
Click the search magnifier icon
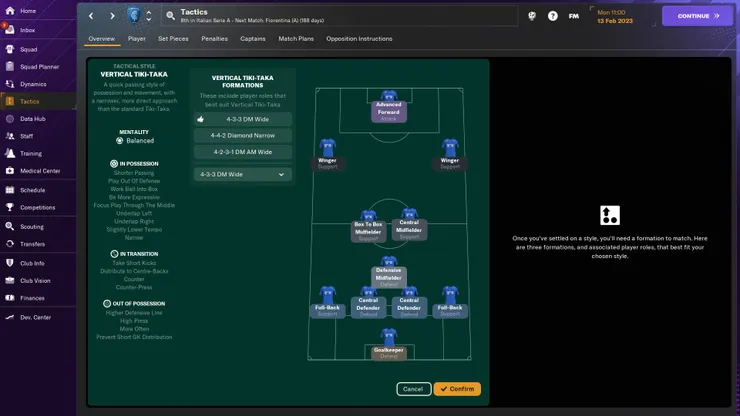coord(170,16)
